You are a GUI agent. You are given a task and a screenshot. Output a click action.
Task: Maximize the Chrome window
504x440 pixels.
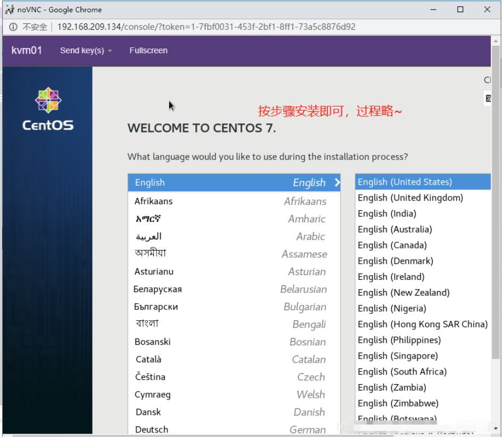[x=460, y=10]
